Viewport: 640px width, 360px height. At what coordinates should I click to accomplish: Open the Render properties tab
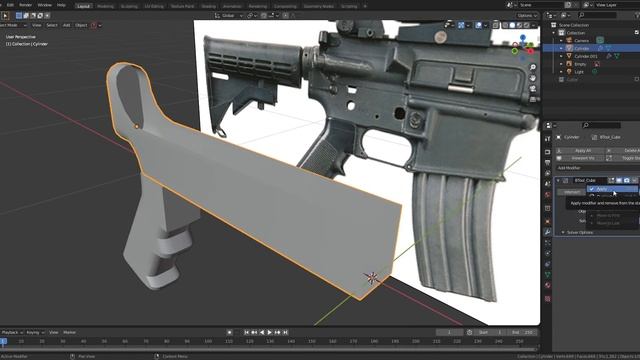[x=547, y=152]
